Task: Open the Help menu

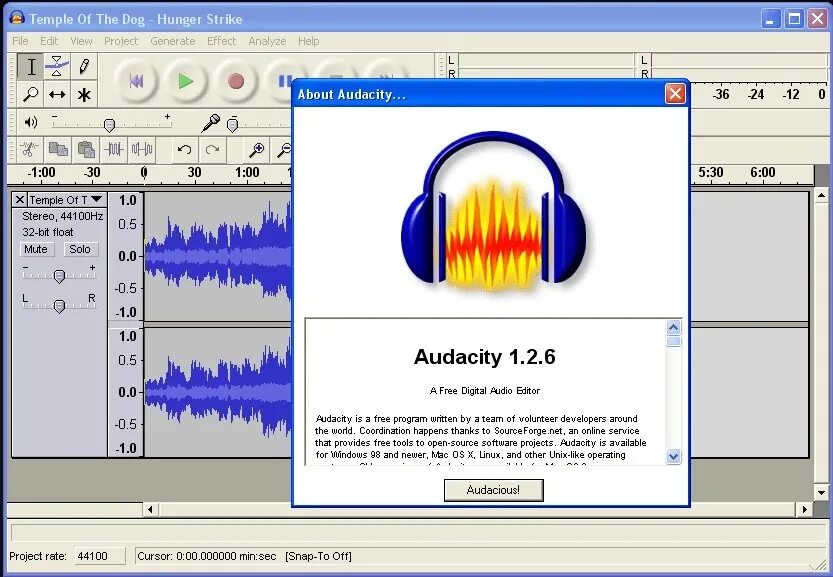Action: pyautogui.click(x=309, y=41)
